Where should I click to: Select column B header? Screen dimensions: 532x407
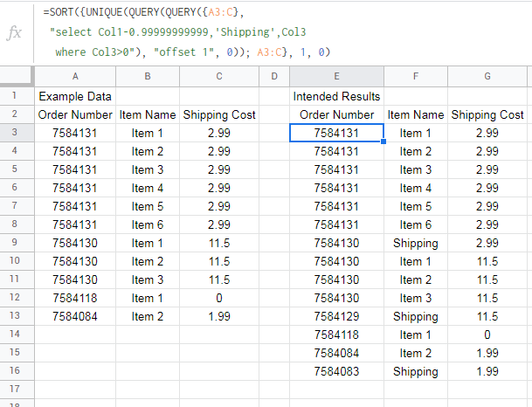148,76
